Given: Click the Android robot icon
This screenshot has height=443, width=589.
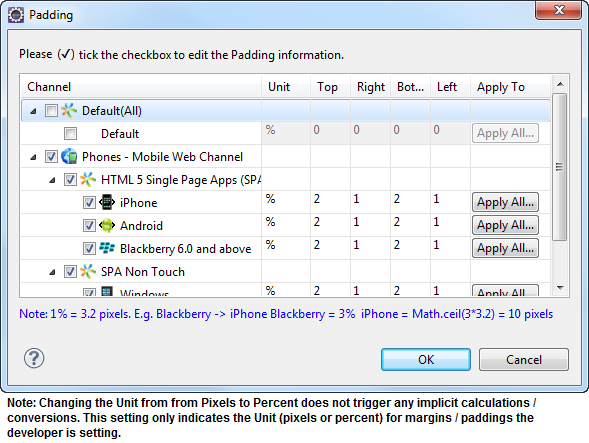Looking at the screenshot, I should pos(107,225).
